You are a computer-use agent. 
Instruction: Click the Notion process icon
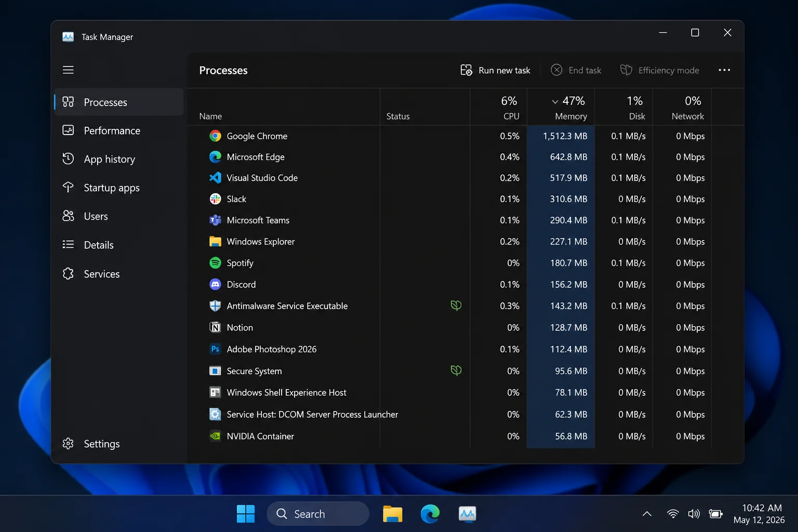215,328
